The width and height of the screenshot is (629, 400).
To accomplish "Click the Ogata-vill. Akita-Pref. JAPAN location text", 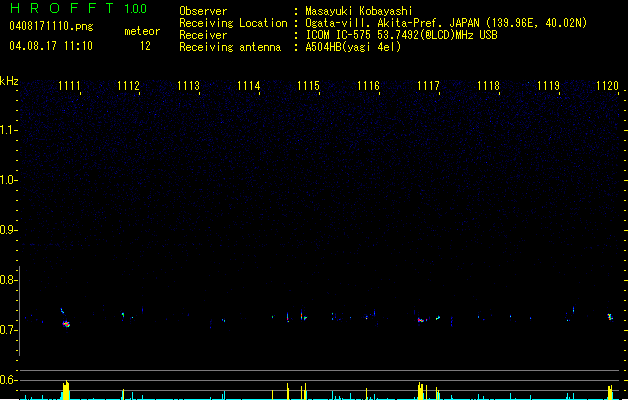I will pyautogui.click(x=446, y=23).
